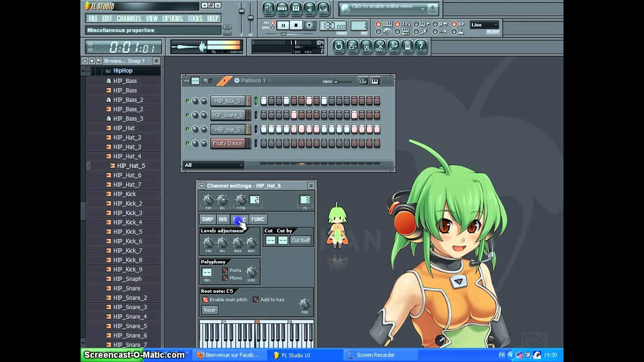Toggle the 'Add to key' checkbox
The width and height of the screenshot is (644, 362).
click(256, 300)
